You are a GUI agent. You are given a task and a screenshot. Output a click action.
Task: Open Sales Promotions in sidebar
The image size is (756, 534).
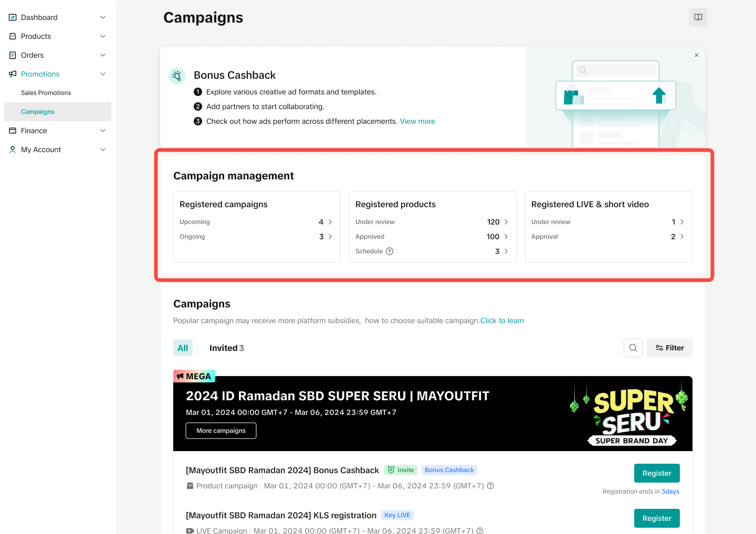46,93
